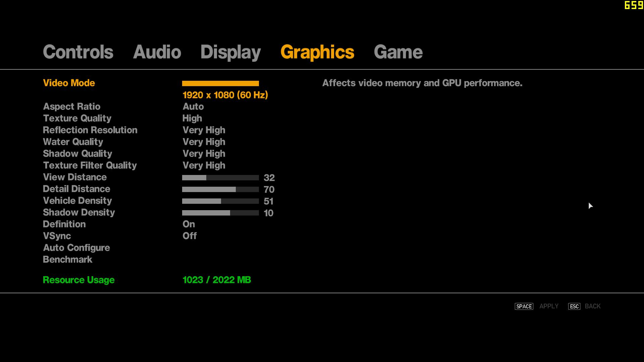Viewport: 644px width, 362px height.
Task: Open the Game tab
Action: pos(398,52)
